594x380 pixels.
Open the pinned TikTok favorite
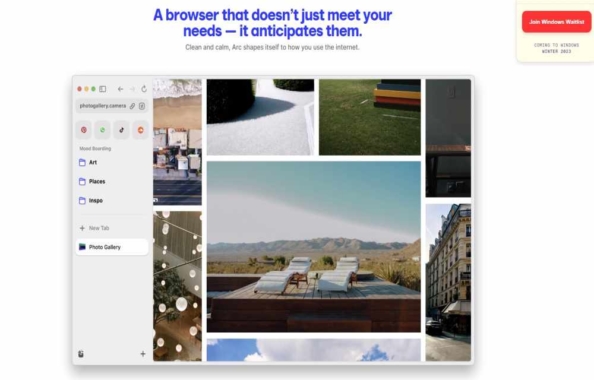coord(121,130)
